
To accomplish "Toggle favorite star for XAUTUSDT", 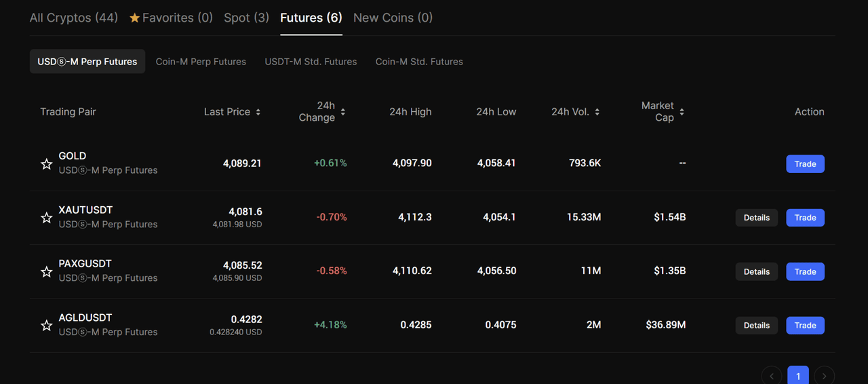I will [46, 218].
